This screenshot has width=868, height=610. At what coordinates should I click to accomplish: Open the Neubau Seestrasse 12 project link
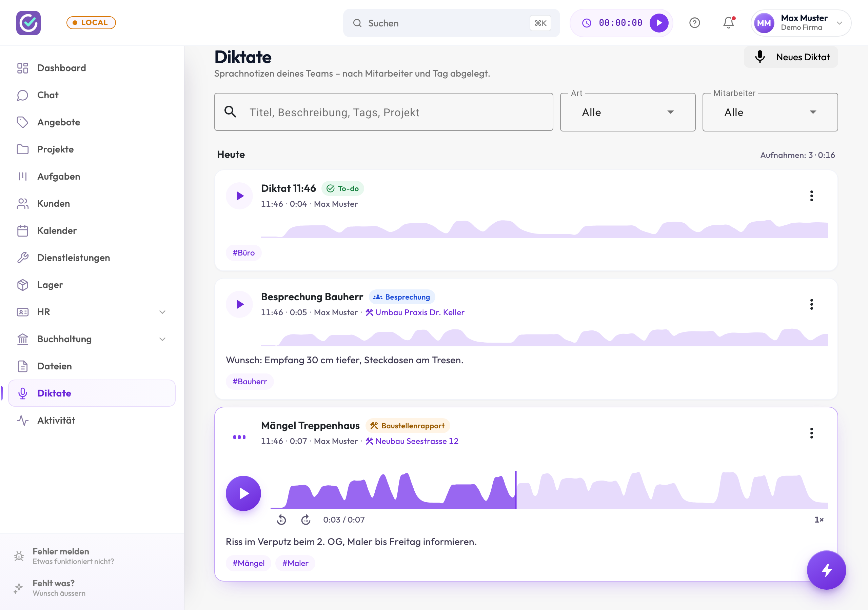[x=412, y=441]
